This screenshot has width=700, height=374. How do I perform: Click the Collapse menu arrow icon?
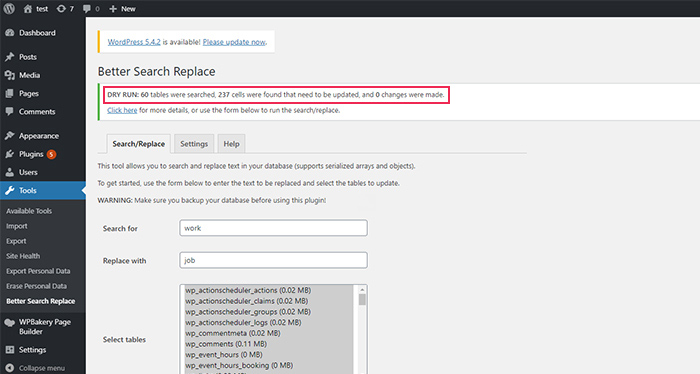(9, 368)
